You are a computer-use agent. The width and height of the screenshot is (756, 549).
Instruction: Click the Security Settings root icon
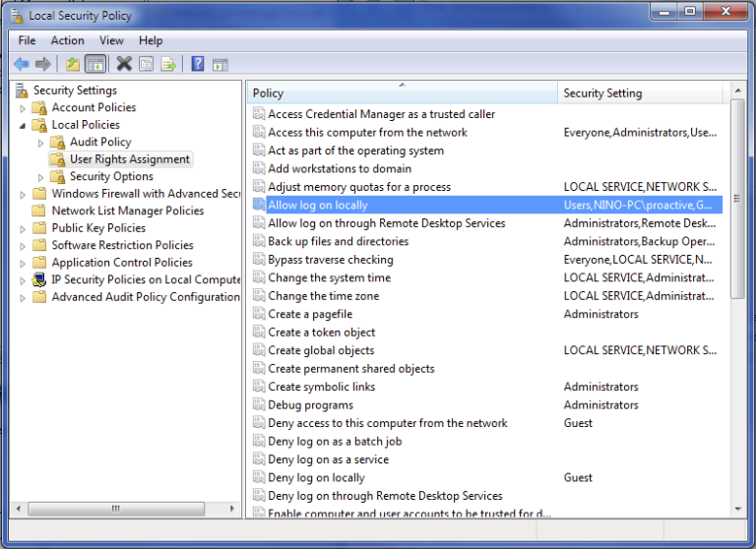coord(22,91)
